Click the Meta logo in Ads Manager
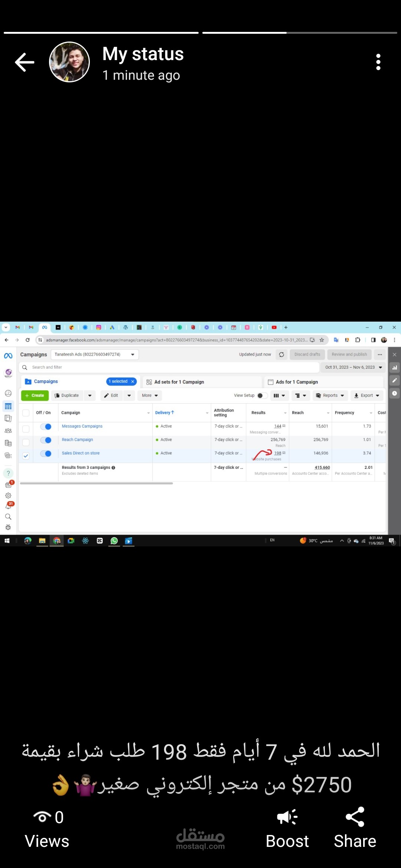401x868 pixels. pos(8,356)
